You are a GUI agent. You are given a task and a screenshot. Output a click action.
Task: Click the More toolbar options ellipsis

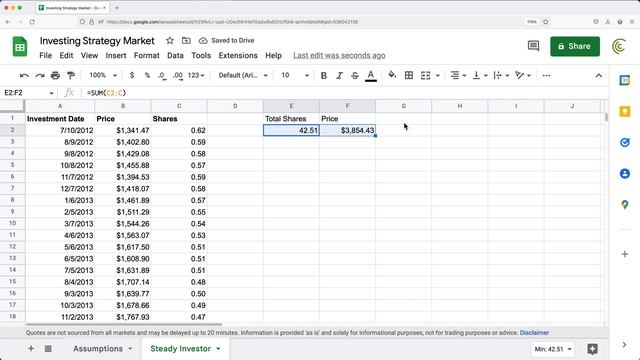(546, 76)
